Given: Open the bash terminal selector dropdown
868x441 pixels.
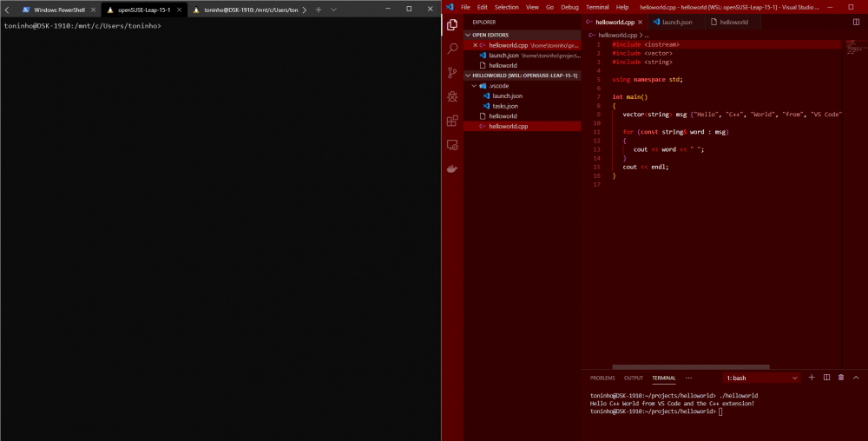Looking at the screenshot, I should 761,378.
